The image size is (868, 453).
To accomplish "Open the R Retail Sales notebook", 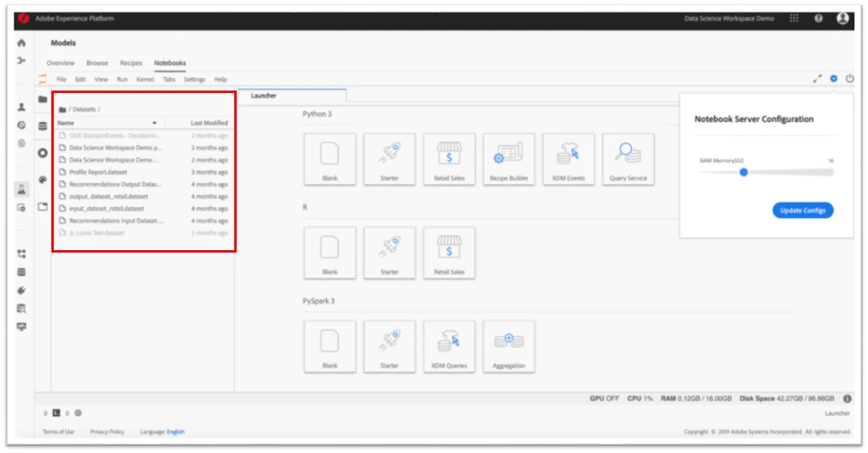I will [449, 253].
